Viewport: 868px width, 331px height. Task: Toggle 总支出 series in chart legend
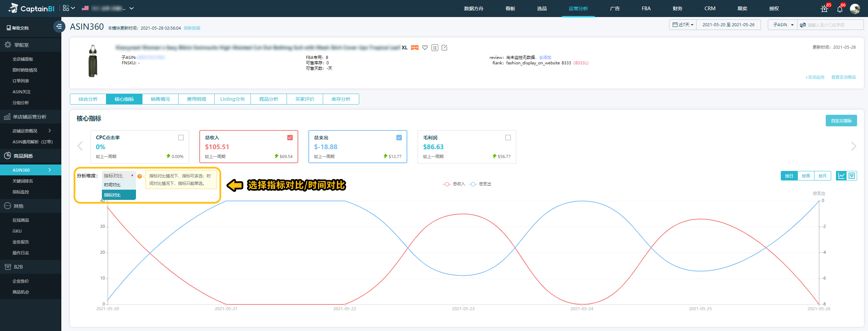tap(480, 184)
